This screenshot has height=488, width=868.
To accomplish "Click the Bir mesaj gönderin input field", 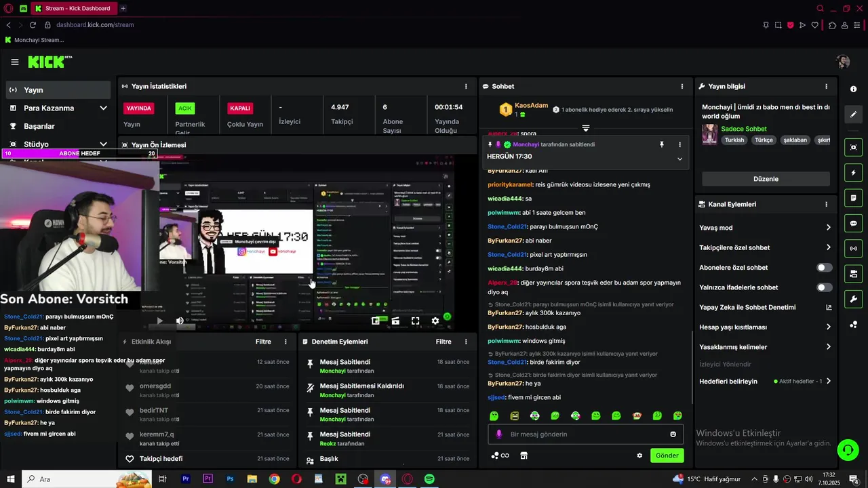I will click(585, 434).
